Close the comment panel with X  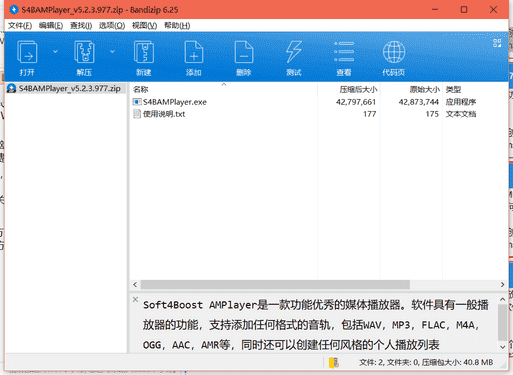click(x=135, y=299)
